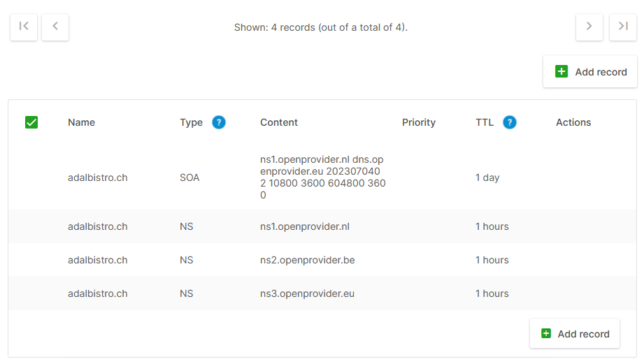Image resolution: width=644 pixels, height=364 pixels.
Task: Click the Priority column header
Action: [x=419, y=122]
